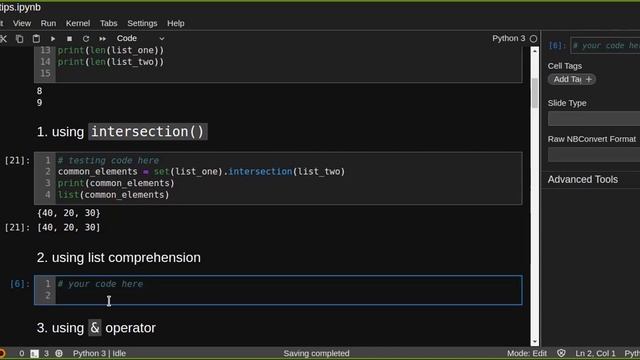Click the notebook vertical scrollbar thumb
The height and width of the screenshot is (360, 640).
535,93
